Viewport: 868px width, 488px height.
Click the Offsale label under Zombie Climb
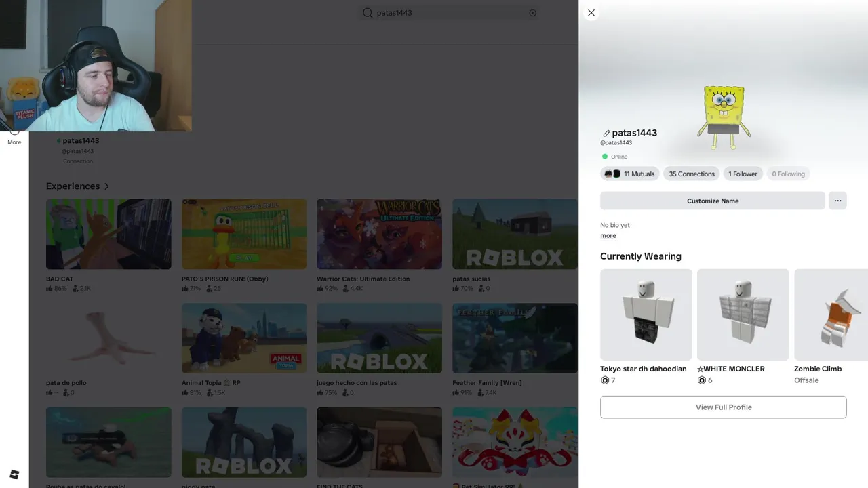806,380
